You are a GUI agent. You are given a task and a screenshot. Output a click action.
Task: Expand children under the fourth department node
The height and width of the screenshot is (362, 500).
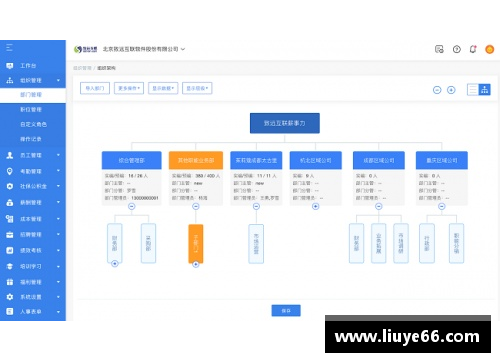pos(315,207)
